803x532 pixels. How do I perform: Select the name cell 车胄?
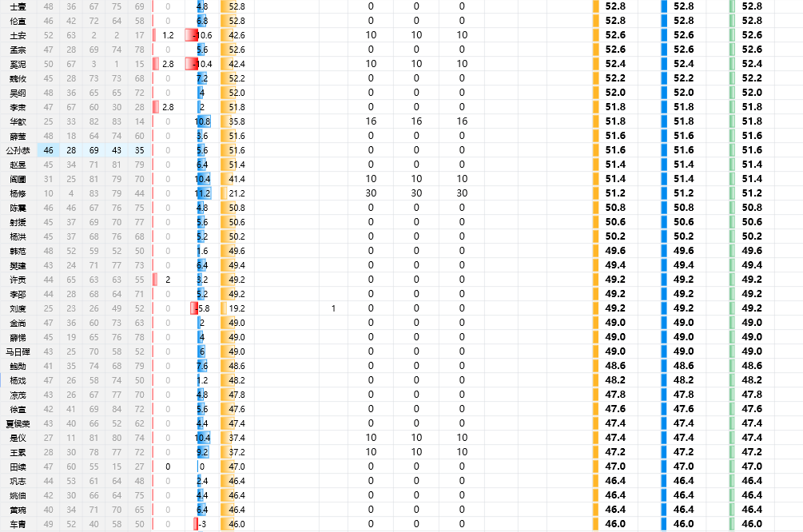pyautogui.click(x=18, y=524)
